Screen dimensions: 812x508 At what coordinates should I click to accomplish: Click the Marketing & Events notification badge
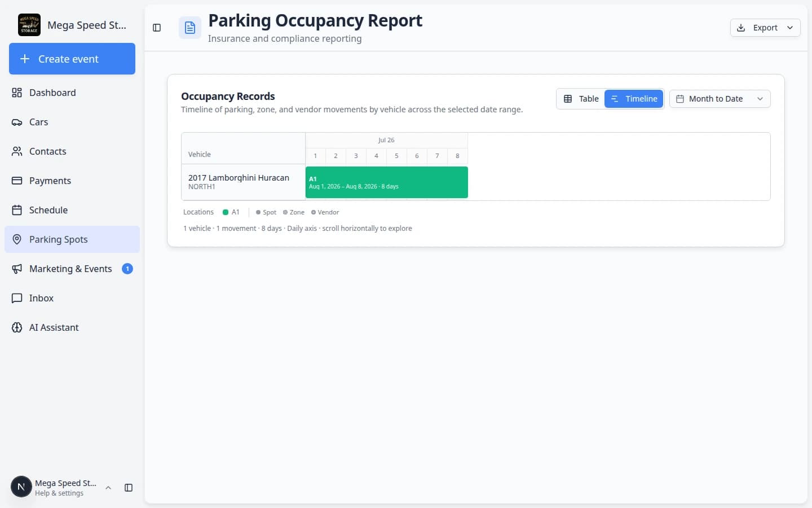point(127,269)
